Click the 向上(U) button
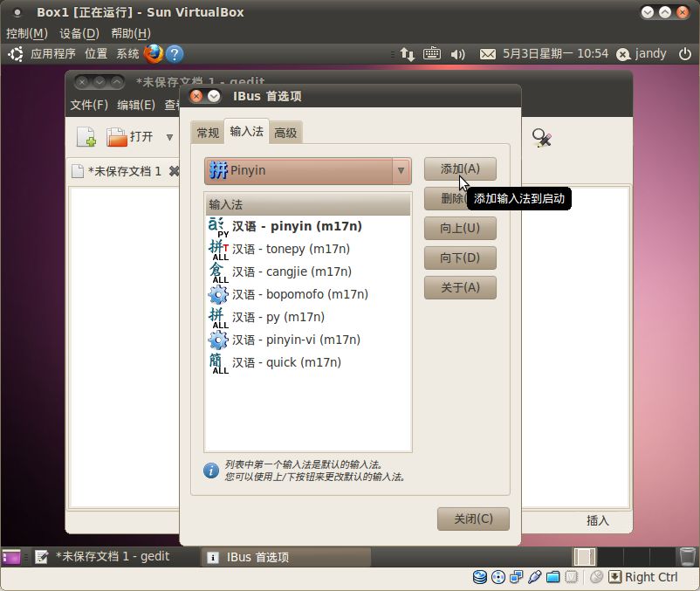 point(460,228)
